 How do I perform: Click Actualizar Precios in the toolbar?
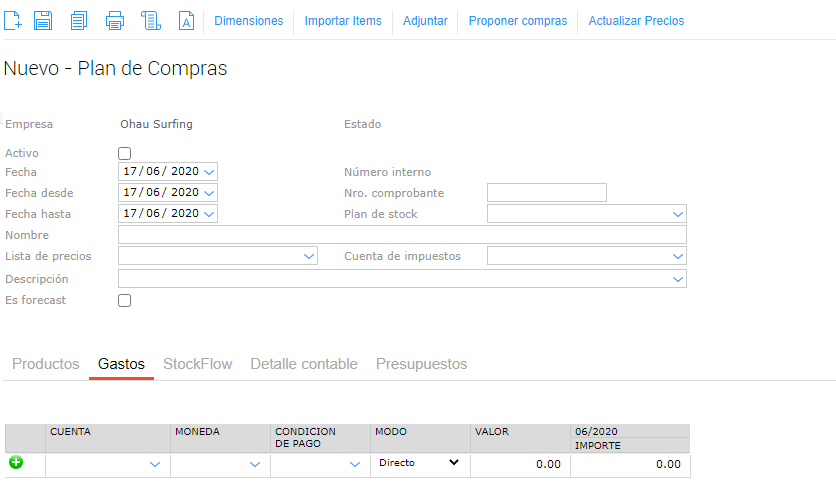point(636,21)
